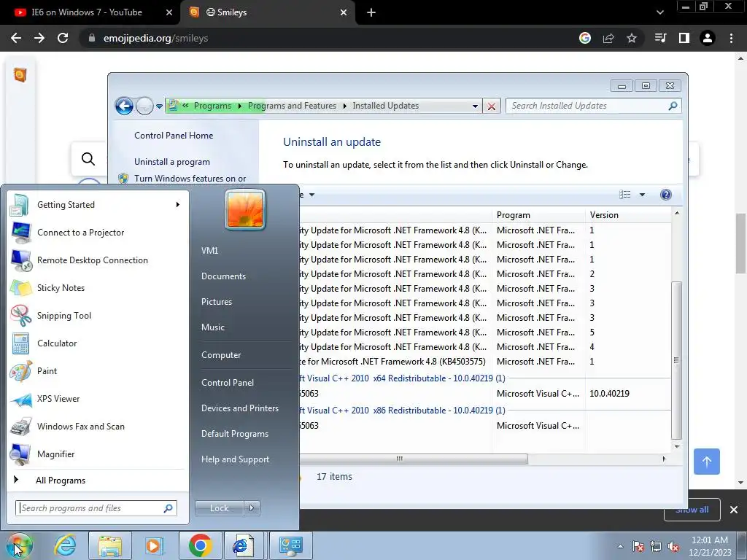This screenshot has width=747, height=560.
Task: Click Programs and Features breadcrumb
Action: 292,106
